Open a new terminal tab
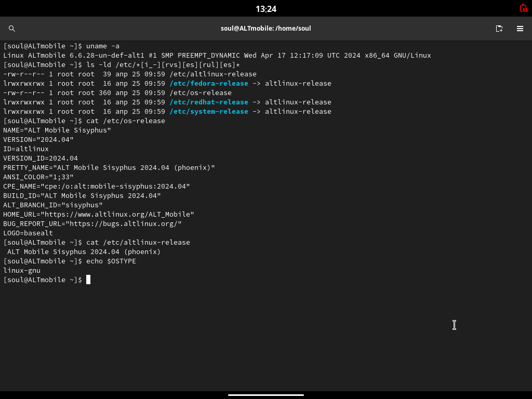The image size is (532, 399). [499, 29]
